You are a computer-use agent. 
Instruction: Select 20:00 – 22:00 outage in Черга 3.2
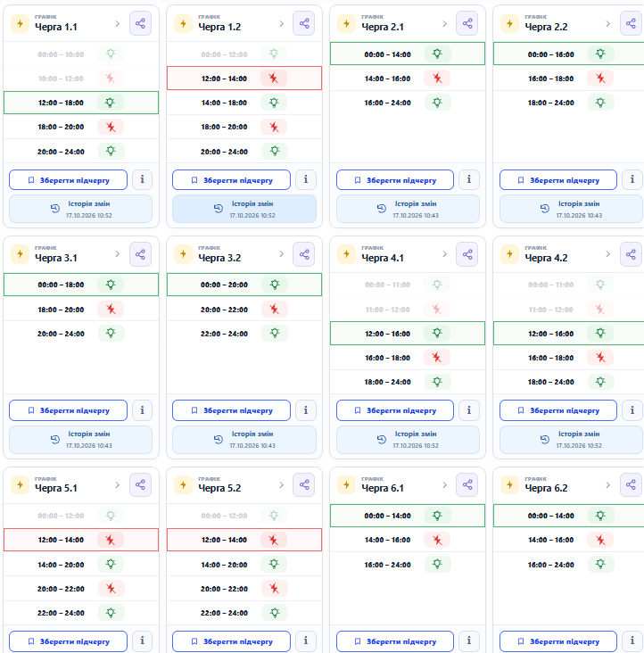244,309
